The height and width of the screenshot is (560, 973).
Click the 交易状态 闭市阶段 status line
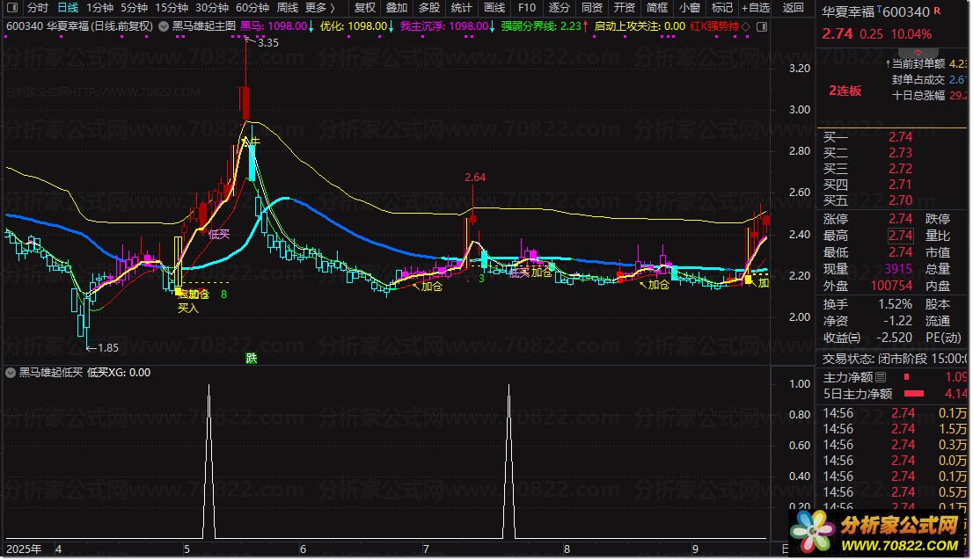pyautogui.click(x=894, y=359)
